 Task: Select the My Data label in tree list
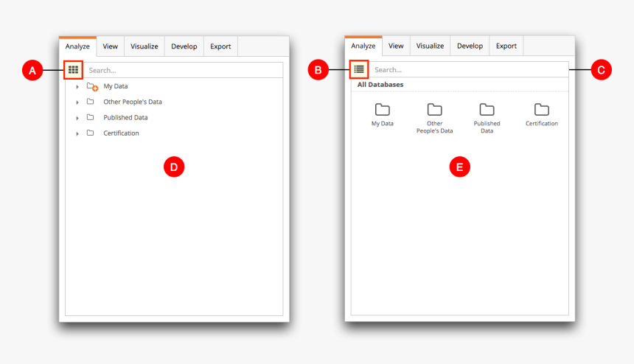coord(116,86)
